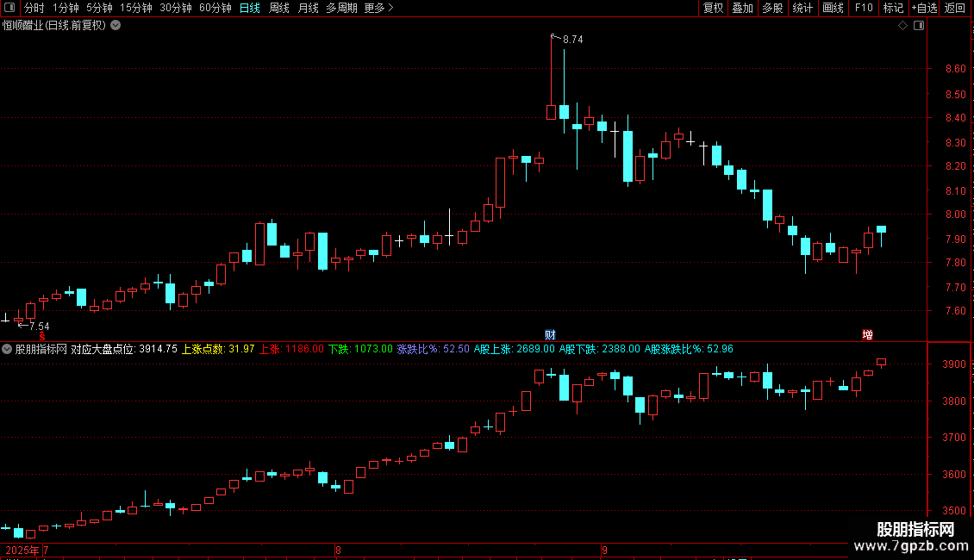The image size is (974, 560).
Task: Click the 上涨 1186.00 readout
Action: (x=291, y=349)
